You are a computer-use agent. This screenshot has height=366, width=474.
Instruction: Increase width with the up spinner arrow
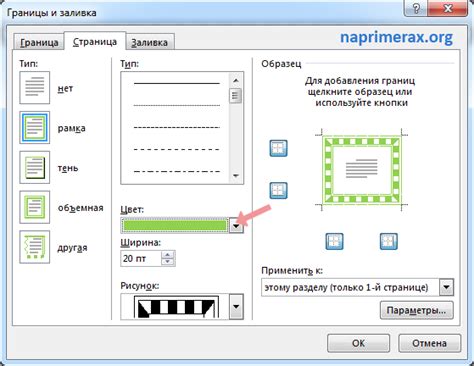click(x=168, y=255)
